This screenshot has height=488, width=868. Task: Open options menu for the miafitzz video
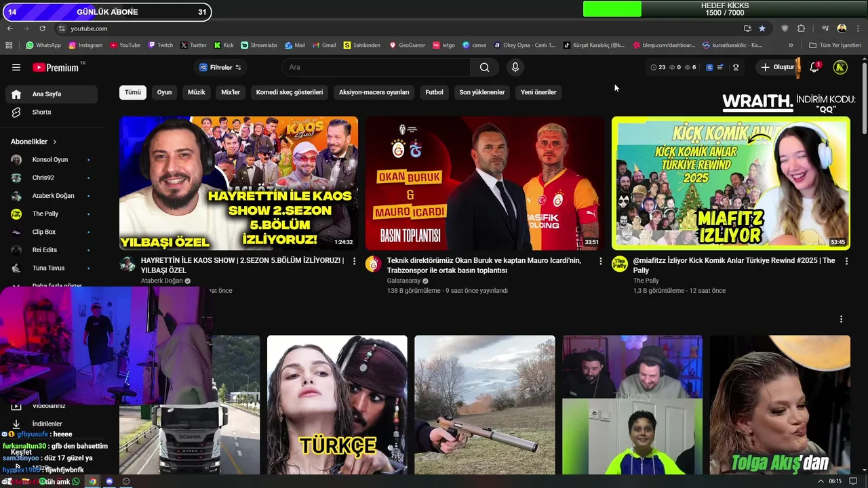pos(846,261)
